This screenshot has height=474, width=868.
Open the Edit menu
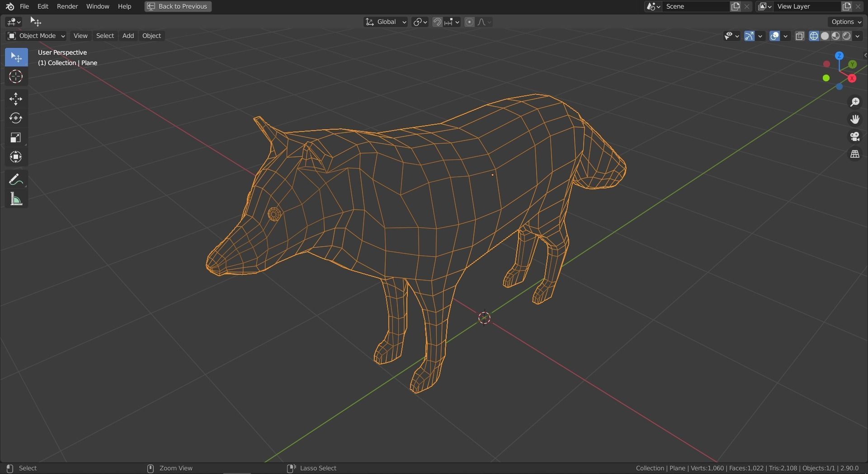(x=43, y=6)
